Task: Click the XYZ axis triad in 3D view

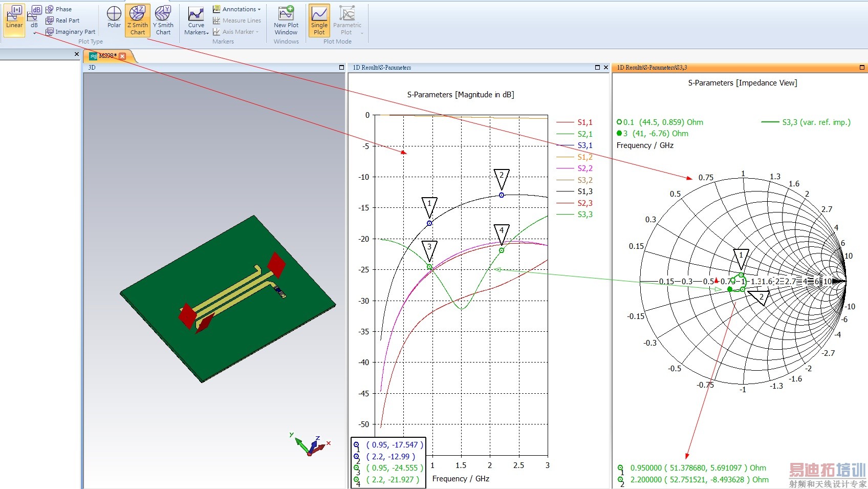Action: 311,444
